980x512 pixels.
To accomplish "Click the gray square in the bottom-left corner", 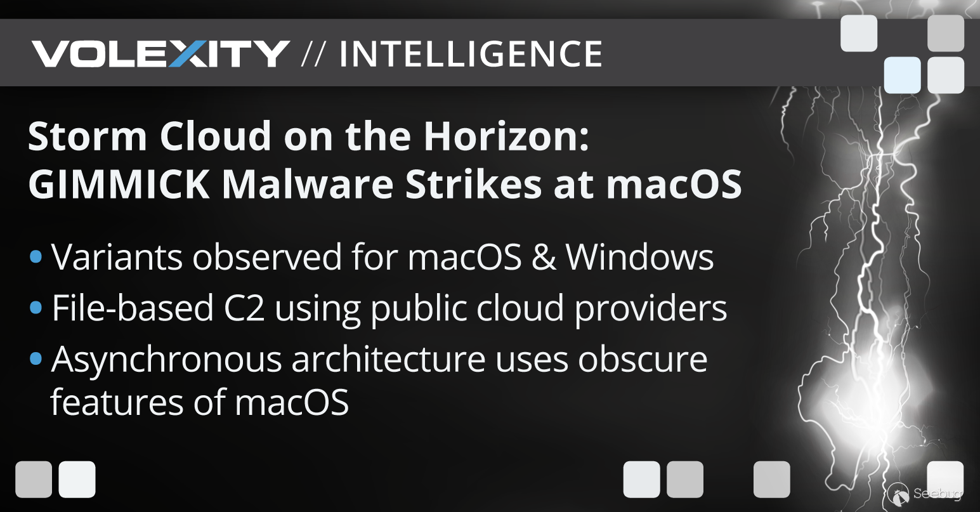I will click(34, 479).
